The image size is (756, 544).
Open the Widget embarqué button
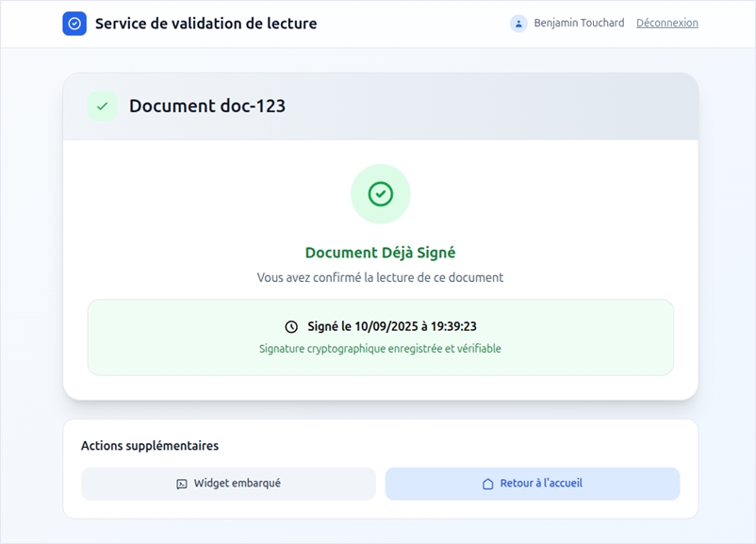point(228,484)
